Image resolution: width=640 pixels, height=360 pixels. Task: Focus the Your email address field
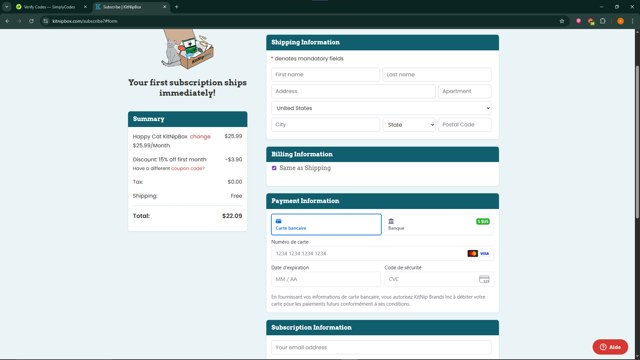coord(381,347)
